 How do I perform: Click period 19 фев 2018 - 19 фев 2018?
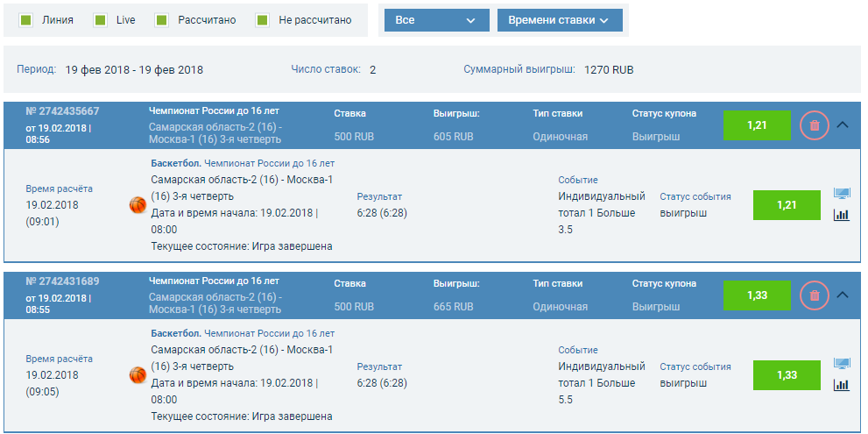[134, 70]
